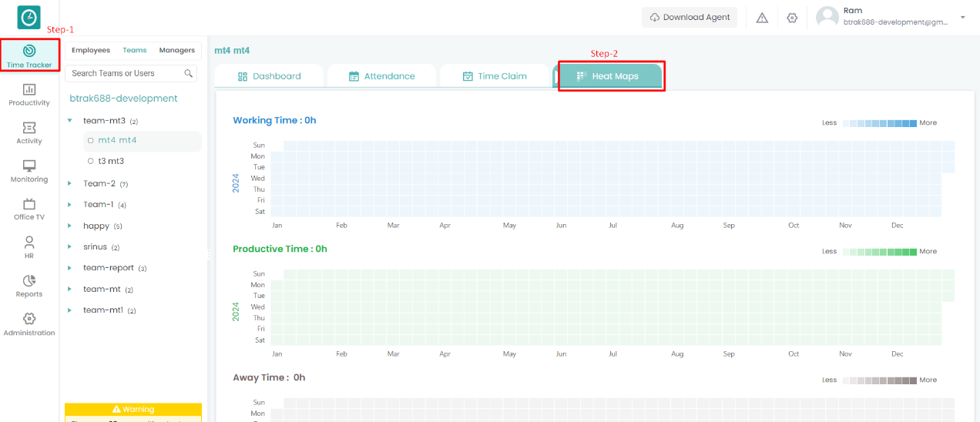Click the Working Time legend color scale
The height and width of the screenshot is (422, 980).
point(879,123)
